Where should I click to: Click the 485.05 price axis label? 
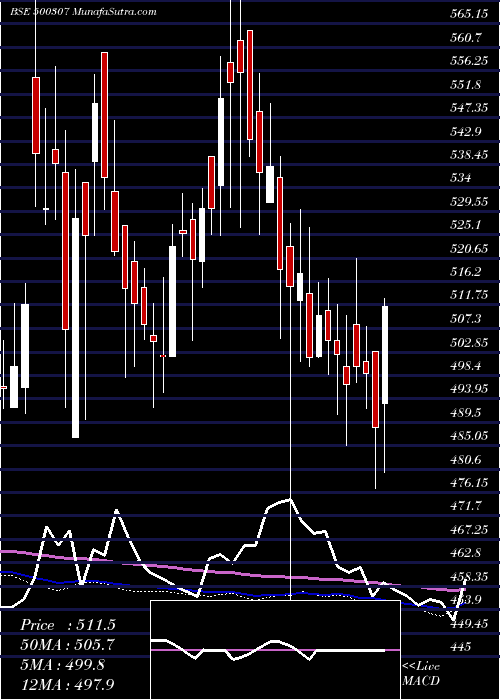(x=469, y=436)
